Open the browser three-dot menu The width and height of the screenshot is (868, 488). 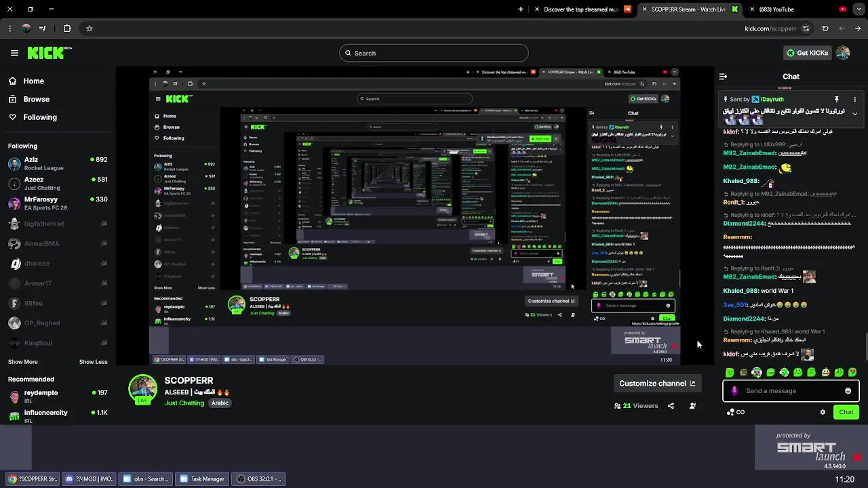click(9, 28)
